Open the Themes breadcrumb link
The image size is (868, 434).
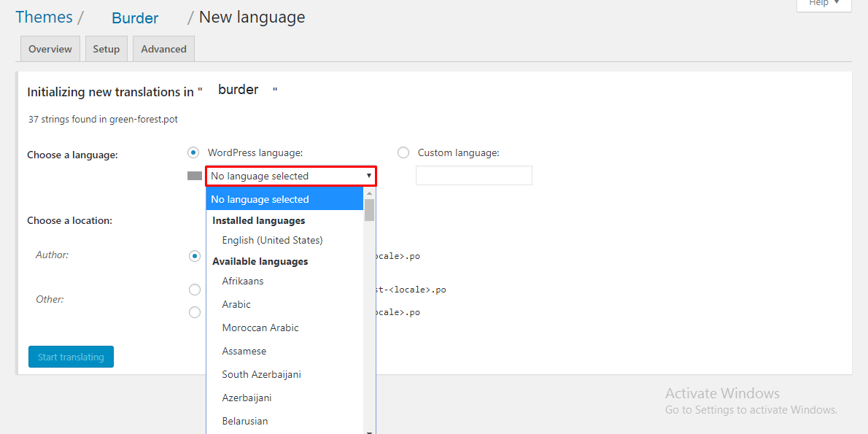pyautogui.click(x=44, y=18)
